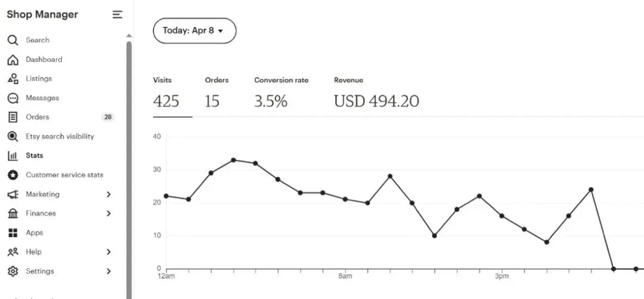Image resolution: width=644 pixels, height=299 pixels.
Task: Open the Help menu item
Action: click(34, 252)
